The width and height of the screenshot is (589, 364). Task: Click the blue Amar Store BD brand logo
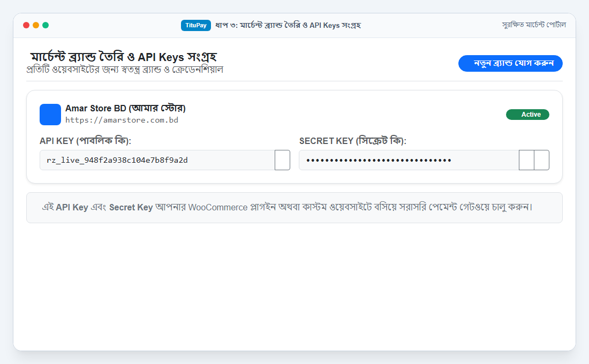pos(50,115)
